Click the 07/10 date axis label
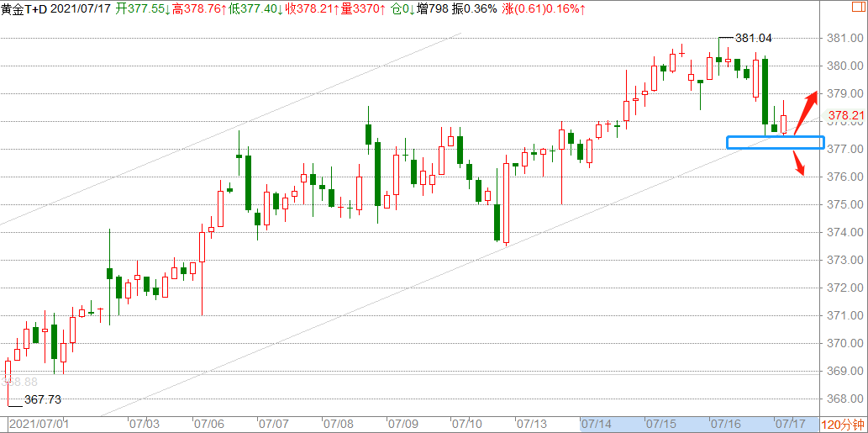This screenshot has width=868, height=433. pyautogui.click(x=466, y=425)
